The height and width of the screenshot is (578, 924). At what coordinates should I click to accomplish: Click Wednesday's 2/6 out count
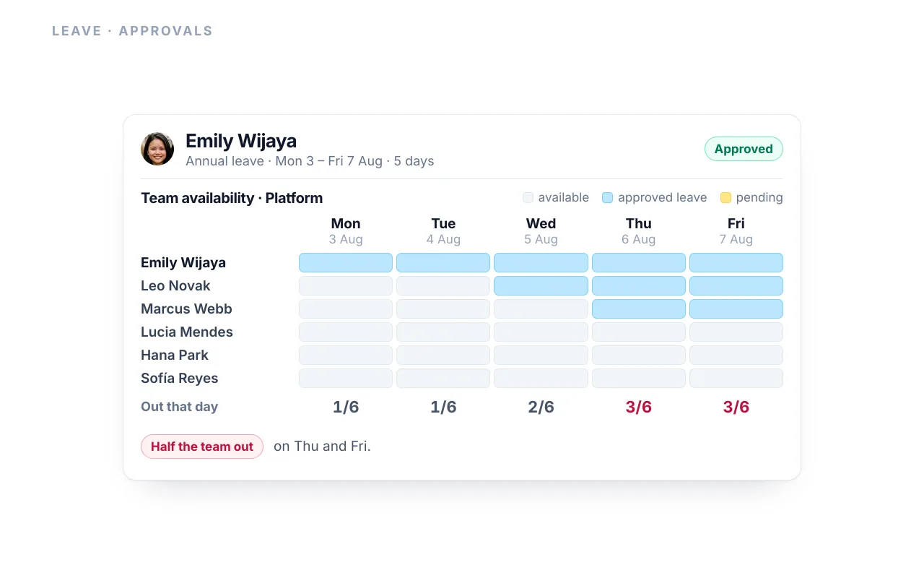pos(541,407)
